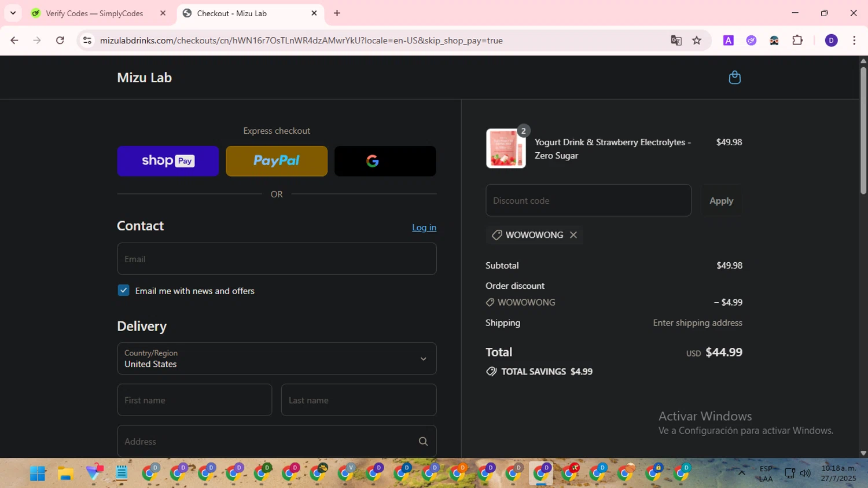Switch to Verify Codes — SimplyCodes tab
The width and height of the screenshot is (868, 488).
coord(94,13)
